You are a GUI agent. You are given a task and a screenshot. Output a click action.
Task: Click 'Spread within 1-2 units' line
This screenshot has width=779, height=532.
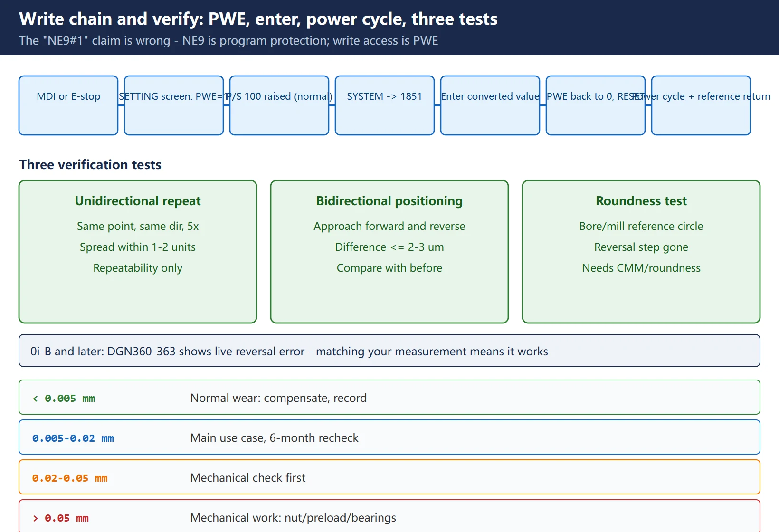138,247
